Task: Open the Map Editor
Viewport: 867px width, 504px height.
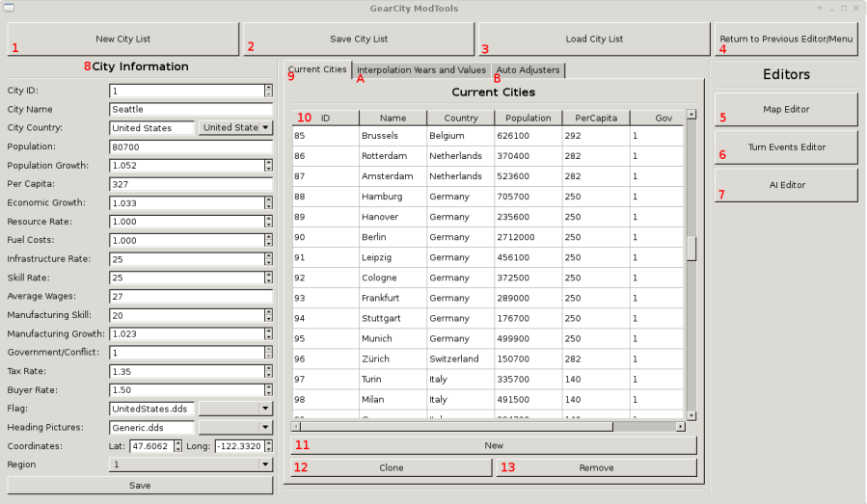Action: [x=785, y=109]
